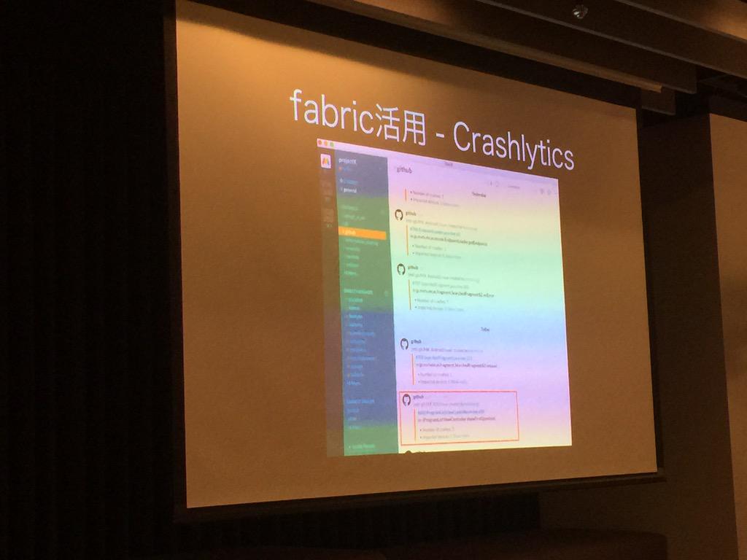This screenshot has width=747, height=560.
Task: Click the crash issue link in red-outlined message
Action: pos(451,412)
